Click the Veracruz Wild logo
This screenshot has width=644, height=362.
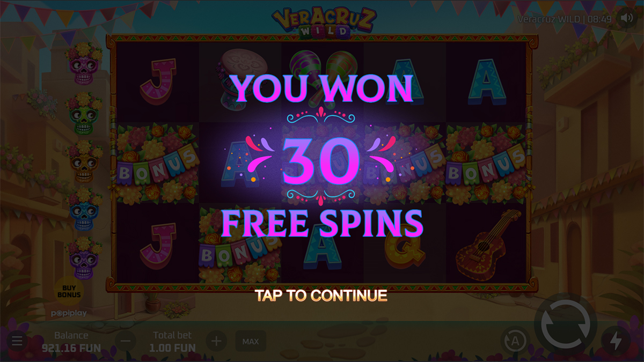click(324, 22)
